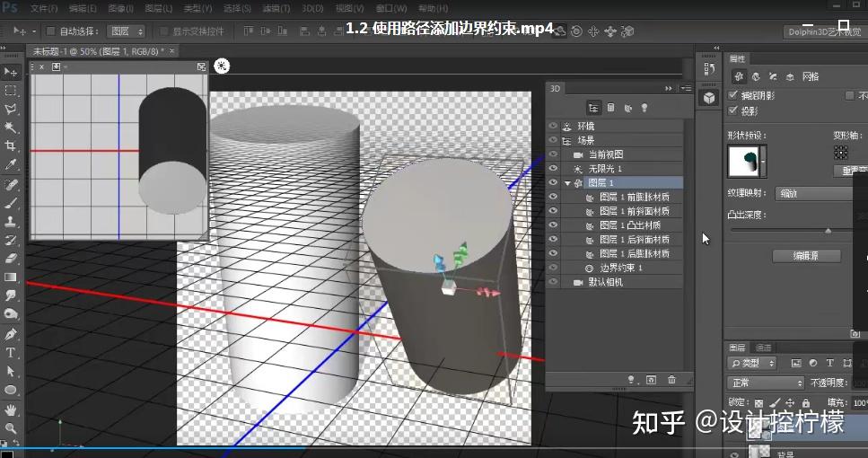The image size is (868, 458).
Task: Swap views in secondary view window
Action: [x=201, y=66]
